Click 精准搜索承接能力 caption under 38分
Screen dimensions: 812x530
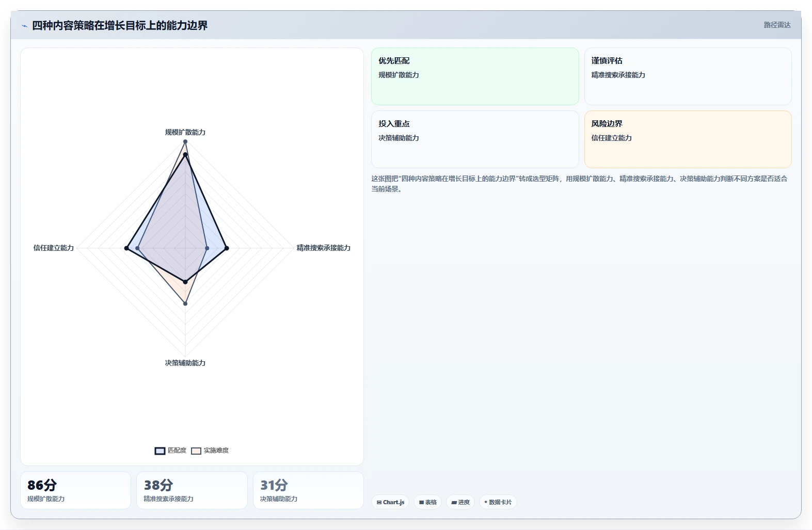168,499
